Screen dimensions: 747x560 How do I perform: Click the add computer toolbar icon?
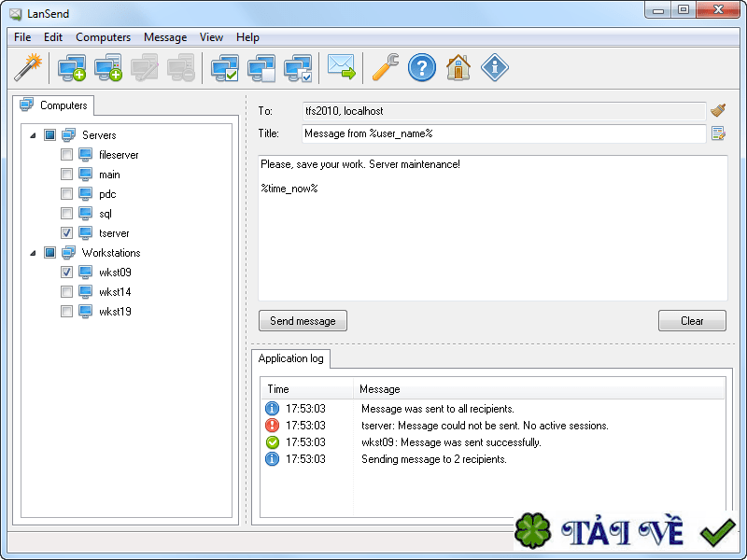(72, 67)
